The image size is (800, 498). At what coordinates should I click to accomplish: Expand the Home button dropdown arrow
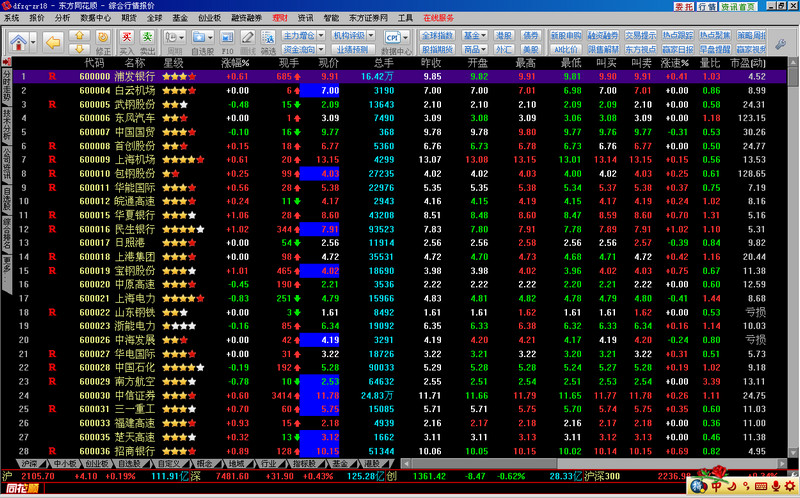[33, 42]
